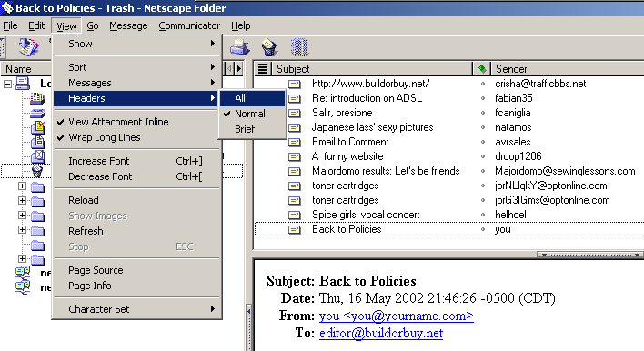The width and height of the screenshot is (644, 351).
Task: Open the Help menu
Action: click(241, 25)
